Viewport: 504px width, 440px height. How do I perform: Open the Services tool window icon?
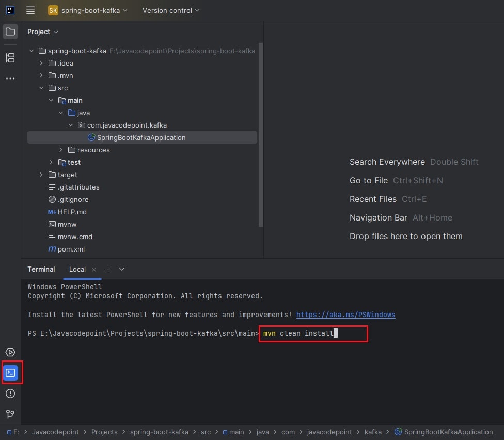pos(10,352)
